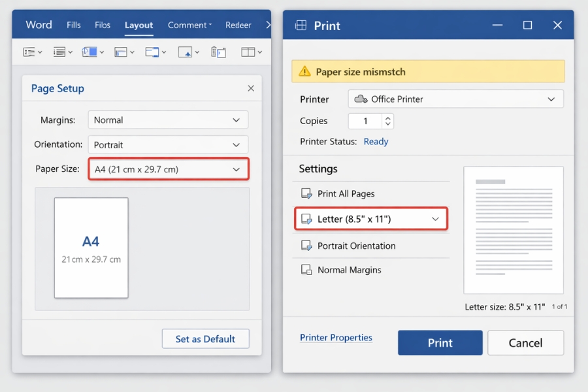Image resolution: width=588 pixels, height=392 pixels.
Task: Open the Paper Size dropdown showing A4
Action: coord(168,169)
